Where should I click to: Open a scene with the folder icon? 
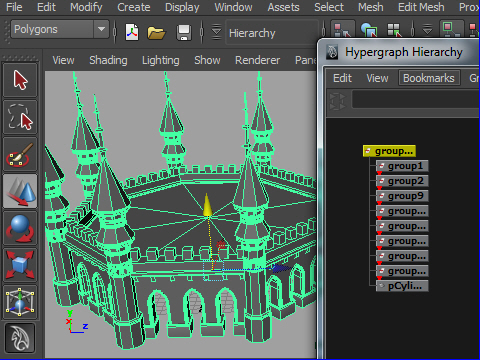(156, 33)
